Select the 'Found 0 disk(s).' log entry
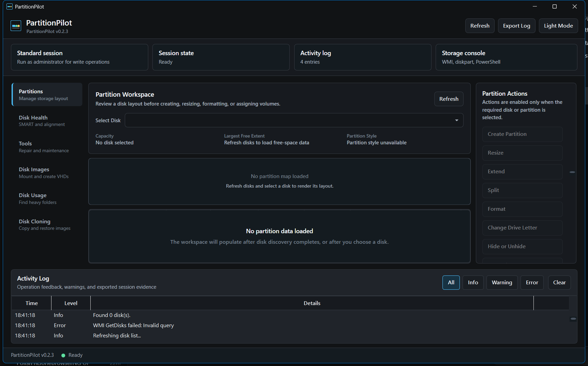Image resolution: width=588 pixels, height=366 pixels. click(290, 315)
